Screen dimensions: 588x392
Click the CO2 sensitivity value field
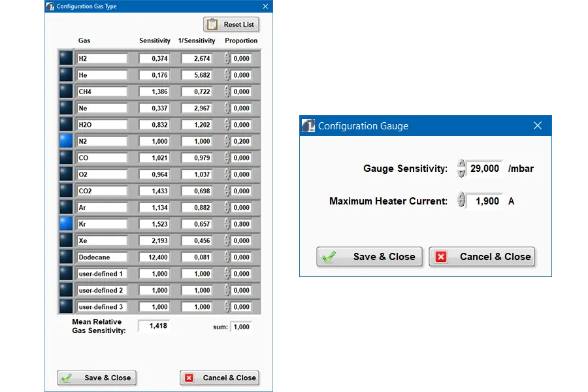[x=154, y=191]
